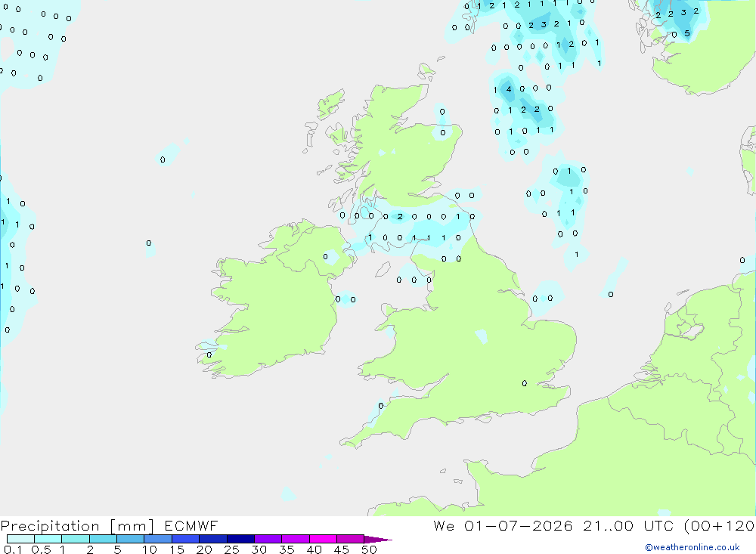Pick the 20–25 mm legend swatch
The image size is (756, 554).
pos(213,539)
